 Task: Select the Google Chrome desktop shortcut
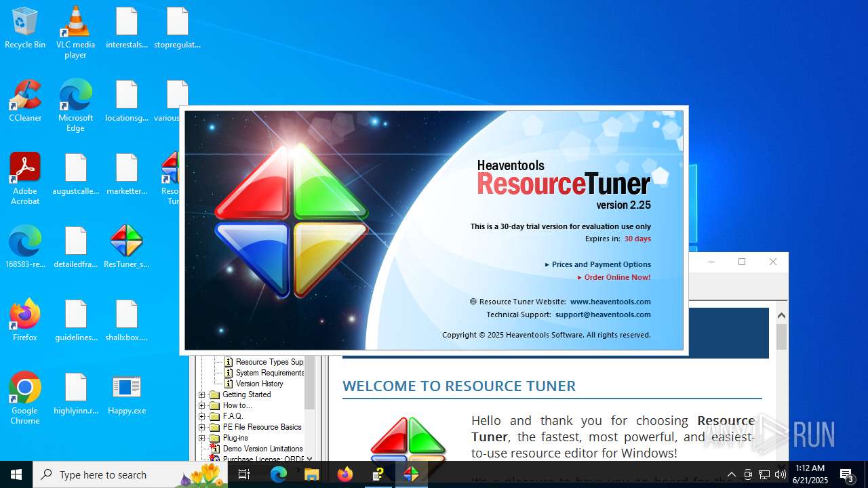[x=25, y=399]
